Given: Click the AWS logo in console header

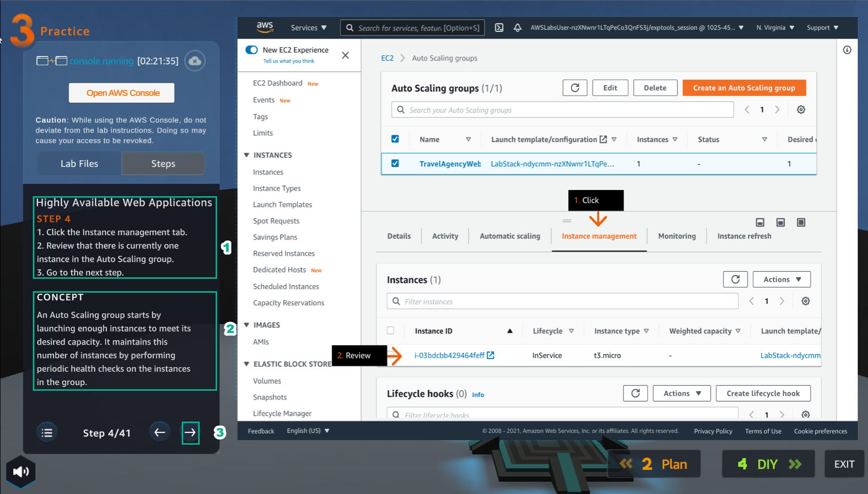Looking at the screenshot, I should pyautogui.click(x=265, y=27).
